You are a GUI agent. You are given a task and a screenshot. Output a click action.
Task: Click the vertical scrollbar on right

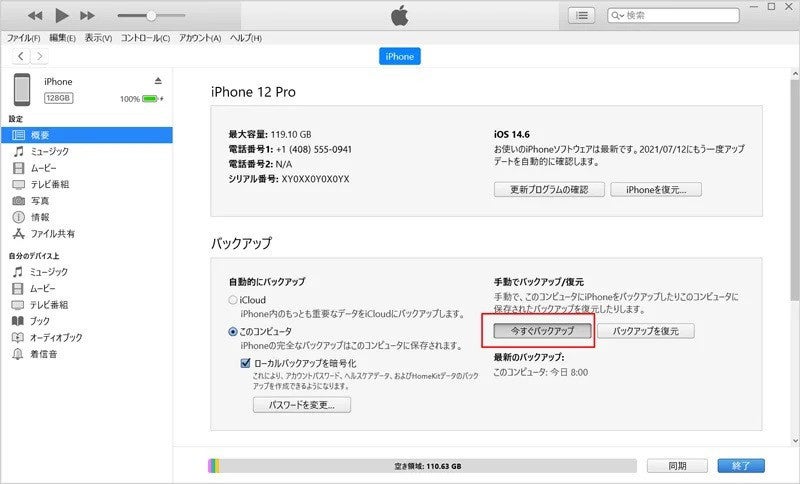(x=795, y=189)
